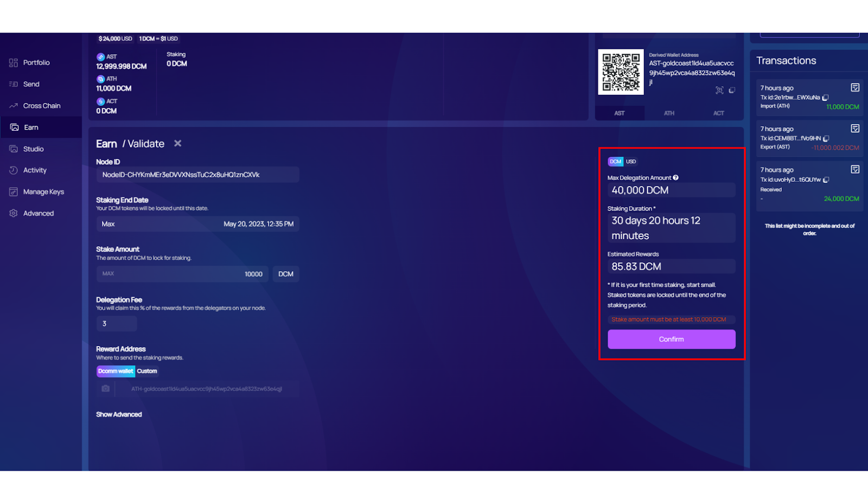The width and height of the screenshot is (868, 488).
Task: Click the Confirm button
Action: click(x=671, y=339)
